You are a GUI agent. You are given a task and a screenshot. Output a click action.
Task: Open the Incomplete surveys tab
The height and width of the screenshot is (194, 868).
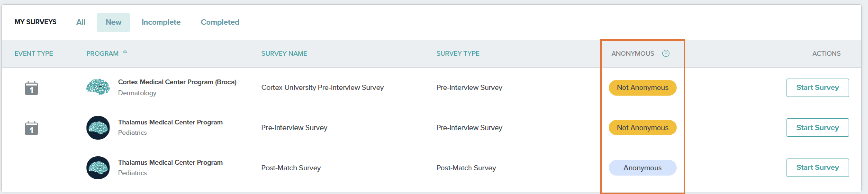[161, 22]
